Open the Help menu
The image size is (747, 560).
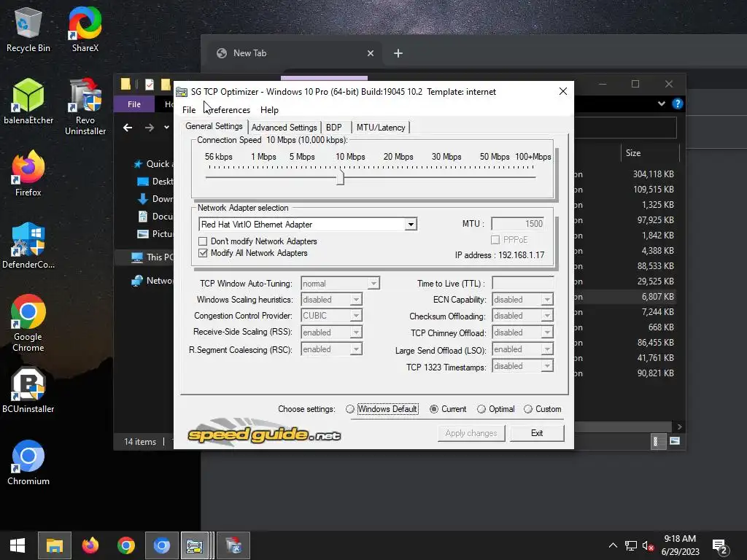pyautogui.click(x=269, y=110)
